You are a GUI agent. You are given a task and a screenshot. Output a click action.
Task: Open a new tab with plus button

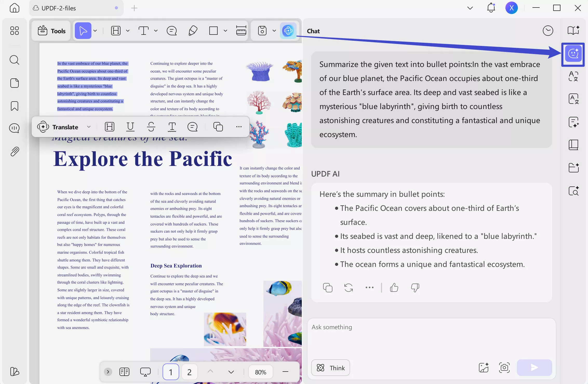pos(134,8)
